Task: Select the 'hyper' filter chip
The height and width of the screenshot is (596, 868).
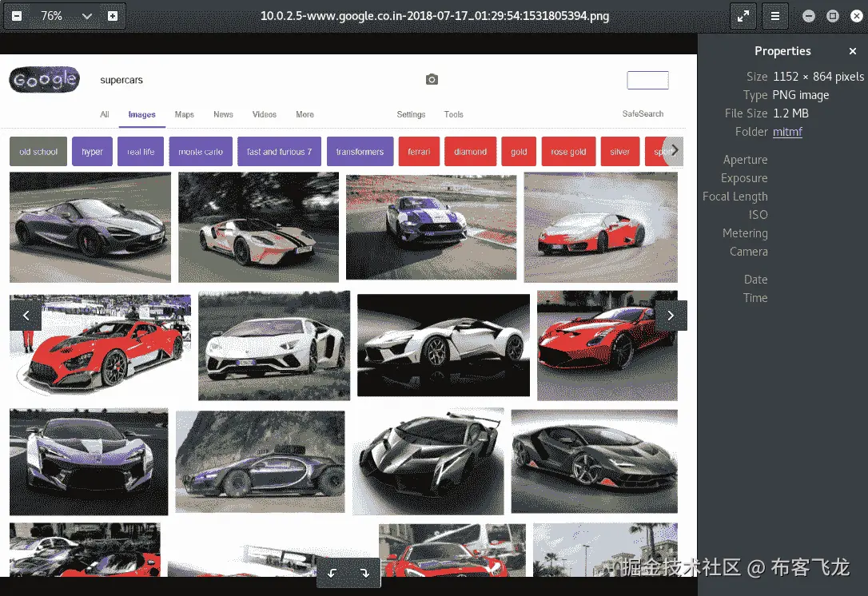Action: (x=92, y=152)
